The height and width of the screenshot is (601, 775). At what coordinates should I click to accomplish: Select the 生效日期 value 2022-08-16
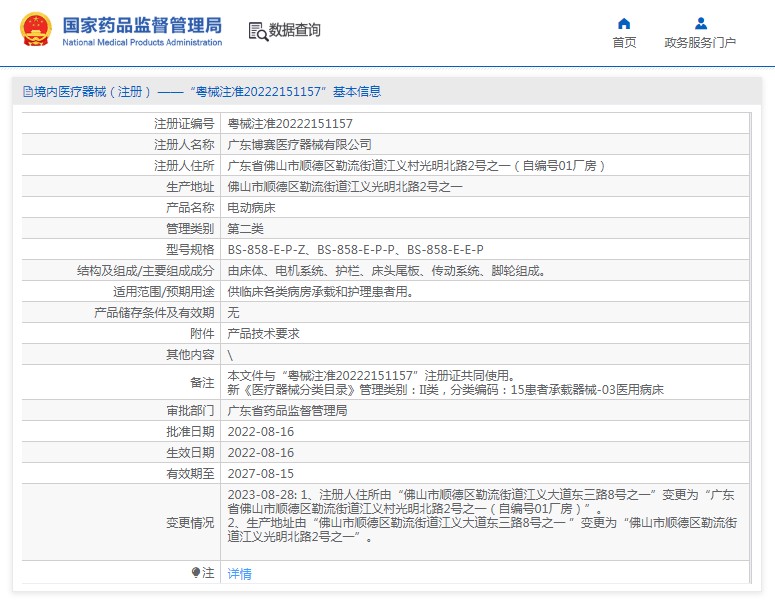pyautogui.click(x=260, y=452)
